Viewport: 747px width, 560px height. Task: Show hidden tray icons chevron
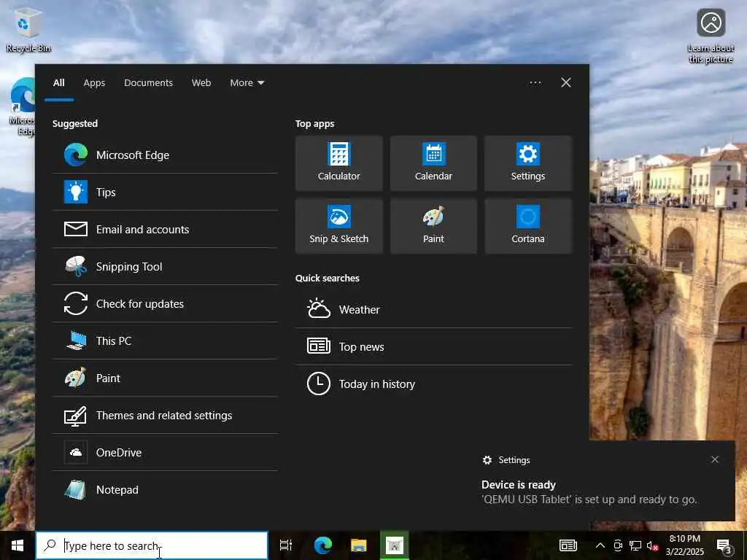pyautogui.click(x=600, y=545)
